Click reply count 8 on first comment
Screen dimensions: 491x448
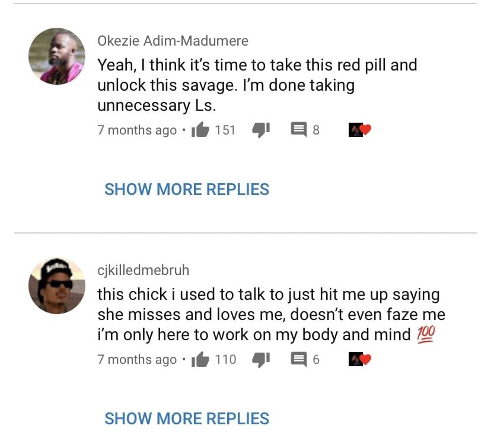pyautogui.click(x=316, y=130)
